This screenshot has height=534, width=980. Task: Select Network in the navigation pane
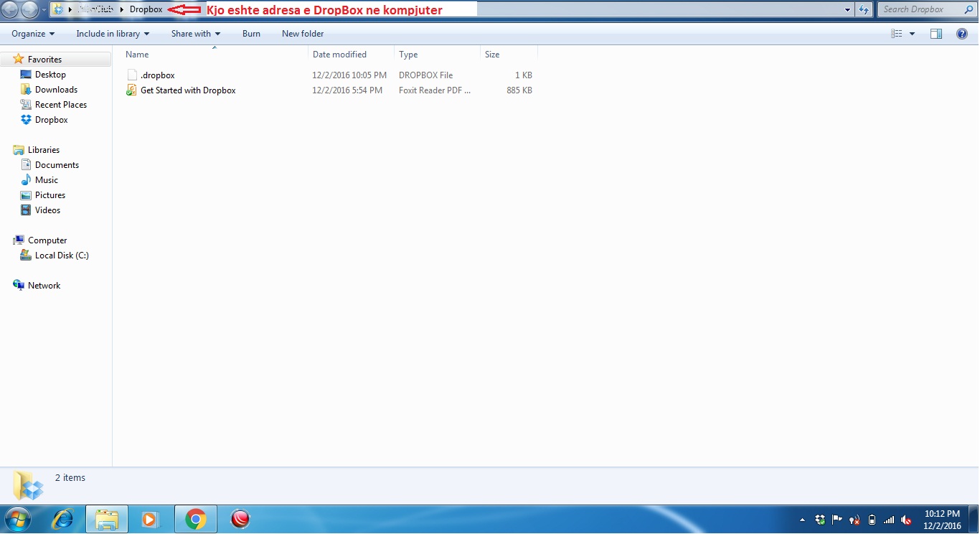[x=44, y=286]
